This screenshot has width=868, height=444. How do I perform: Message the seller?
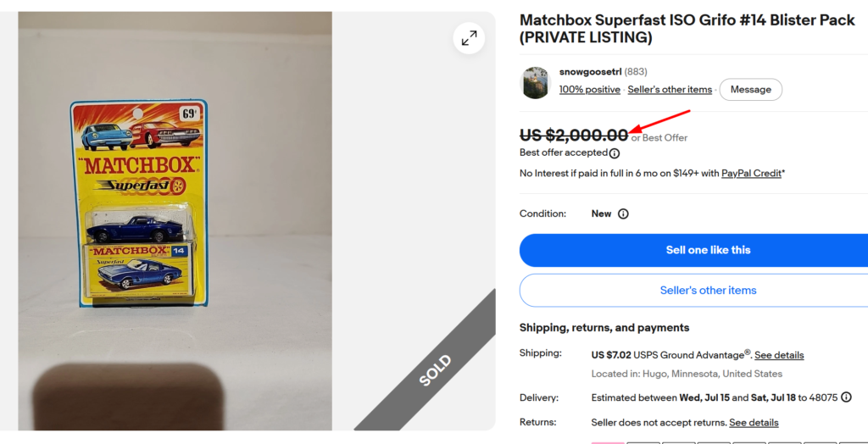click(x=751, y=89)
